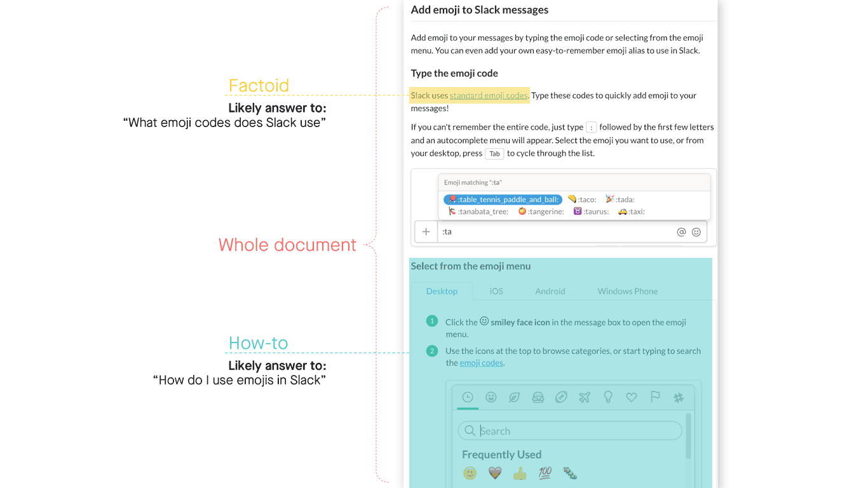Viewport: 868px width, 488px height.
Task: Select the Food & Drink category icon
Action: pos(538,397)
